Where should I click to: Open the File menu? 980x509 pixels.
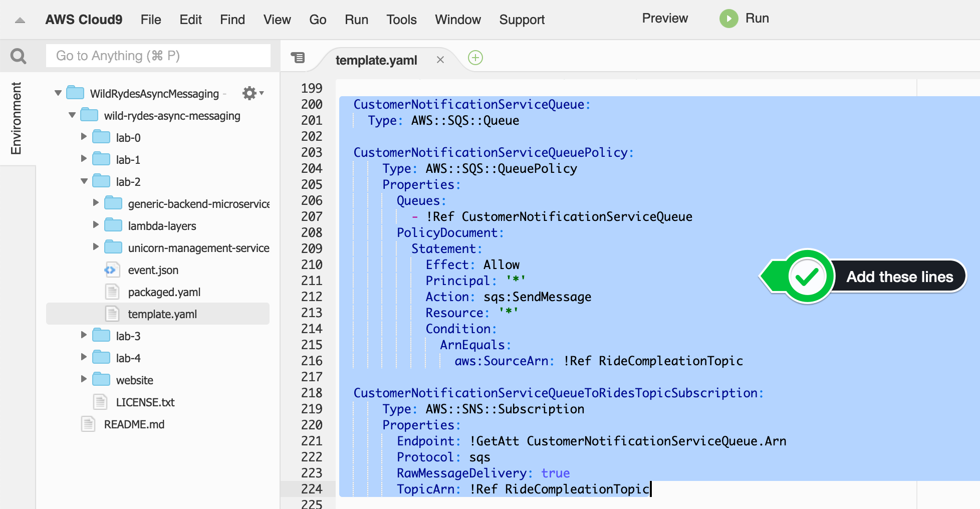click(x=151, y=20)
